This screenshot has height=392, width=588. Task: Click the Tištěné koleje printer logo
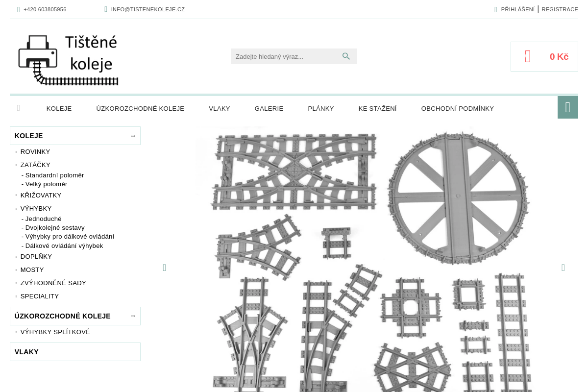[68, 60]
